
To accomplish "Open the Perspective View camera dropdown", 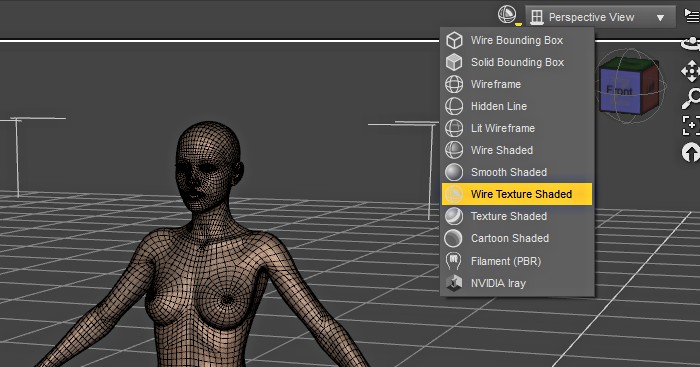I will click(x=600, y=17).
